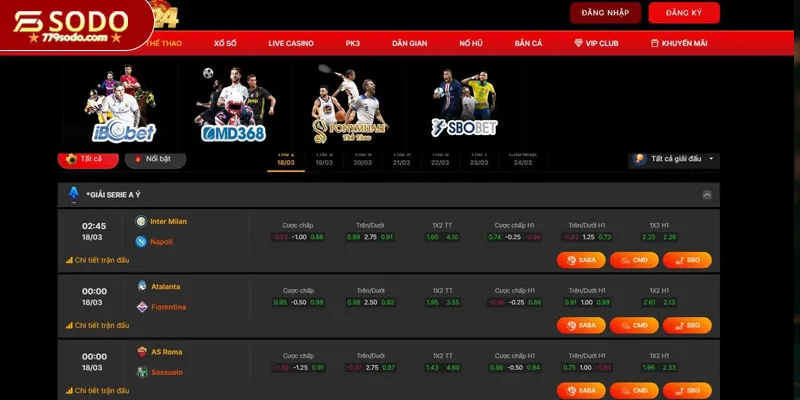Open the PK3 menu item

coord(353,43)
